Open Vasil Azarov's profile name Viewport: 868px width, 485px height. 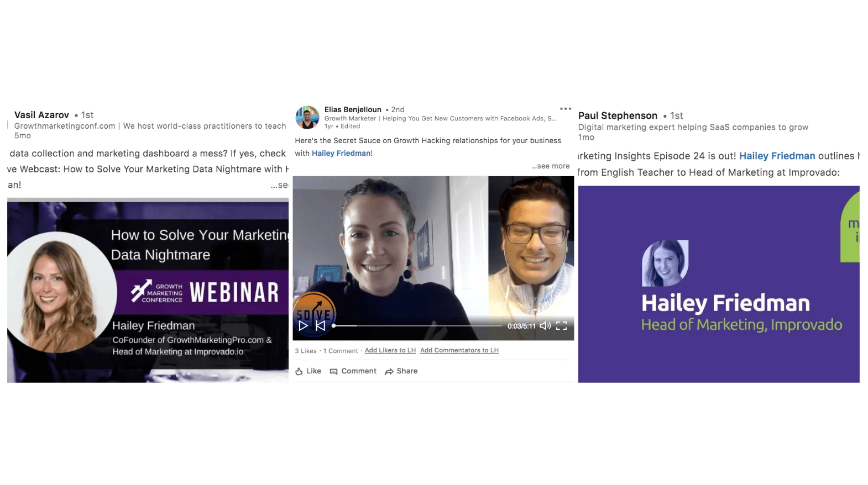click(41, 115)
